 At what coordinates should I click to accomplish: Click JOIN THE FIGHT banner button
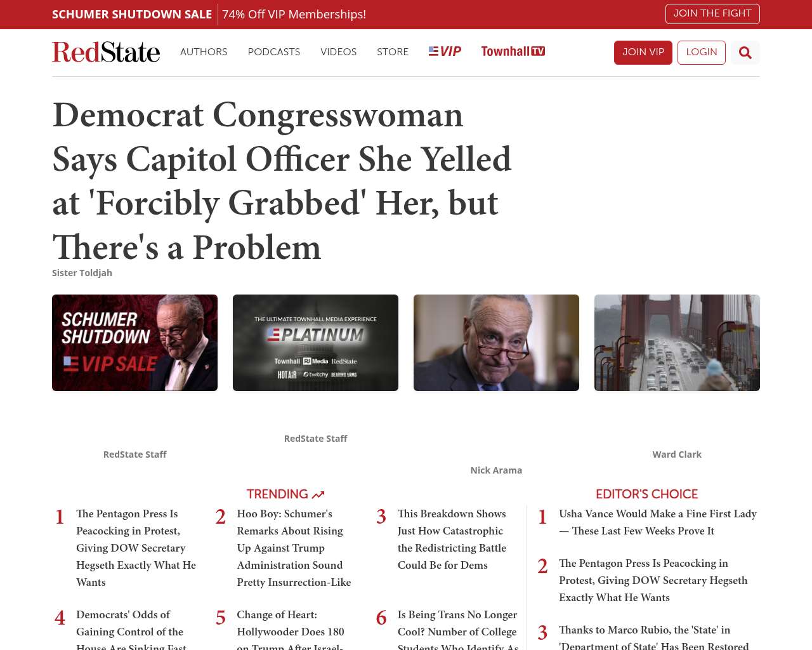point(712,14)
